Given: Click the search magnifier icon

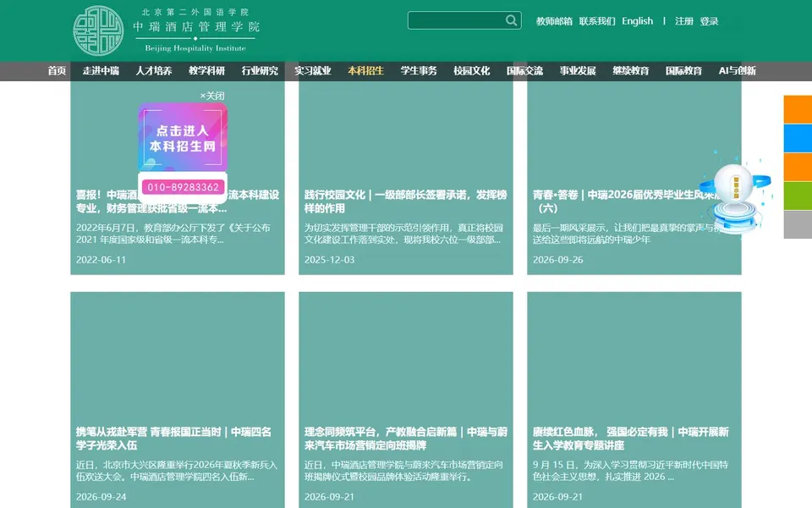Looking at the screenshot, I should click(x=511, y=20).
